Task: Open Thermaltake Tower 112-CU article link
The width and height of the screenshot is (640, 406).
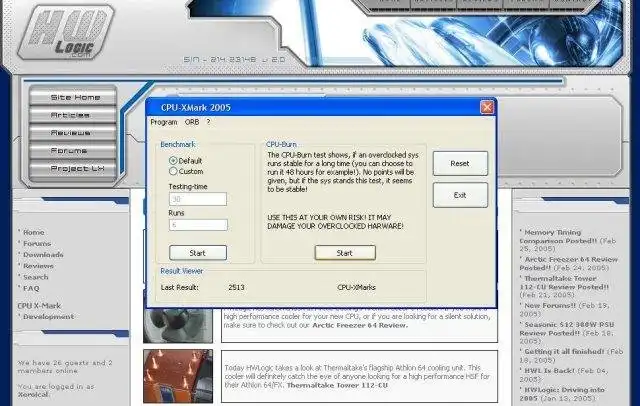Action: coord(337,385)
